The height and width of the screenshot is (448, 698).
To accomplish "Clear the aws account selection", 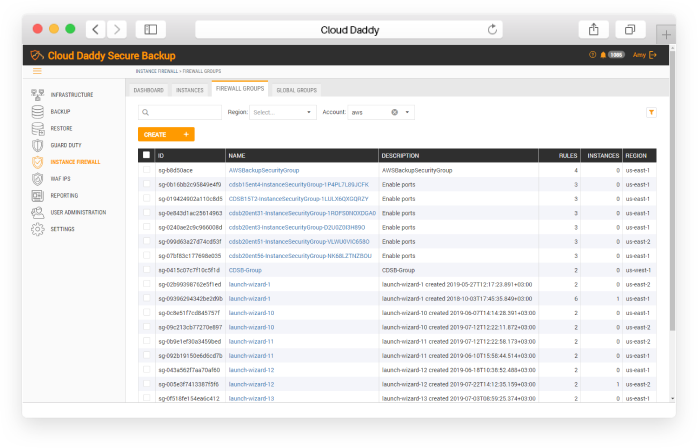I will coord(394,113).
